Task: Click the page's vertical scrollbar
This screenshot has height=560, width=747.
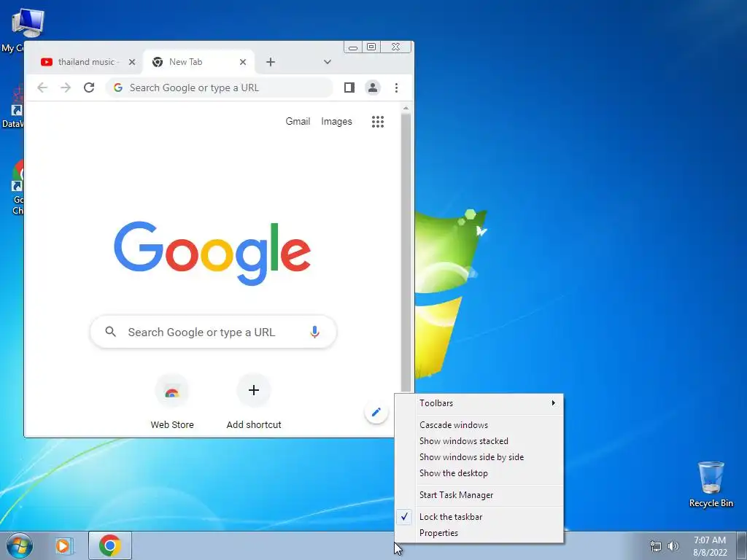Action: 406,252
